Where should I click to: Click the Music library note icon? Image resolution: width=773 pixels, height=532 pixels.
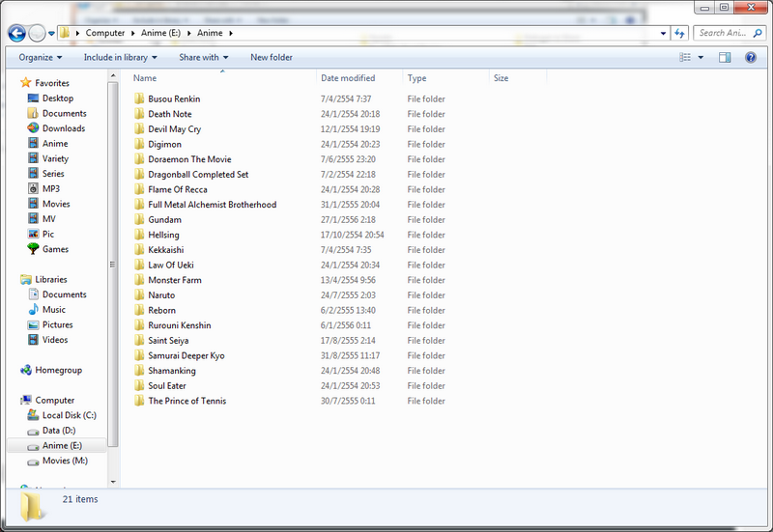pos(33,309)
